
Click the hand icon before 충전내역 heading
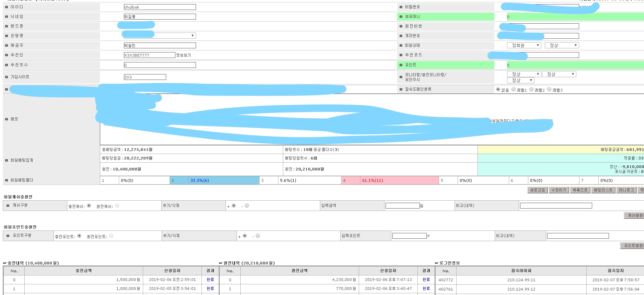pyautogui.click(x=5, y=263)
